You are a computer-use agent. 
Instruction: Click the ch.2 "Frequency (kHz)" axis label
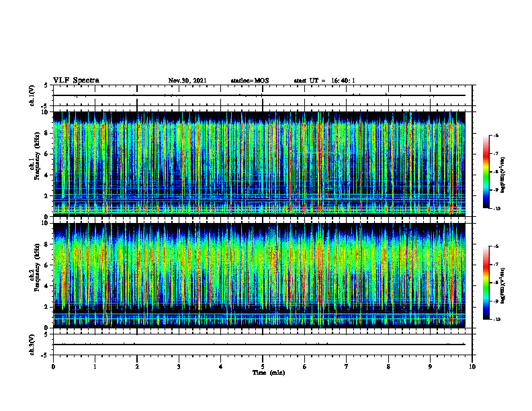37,267
